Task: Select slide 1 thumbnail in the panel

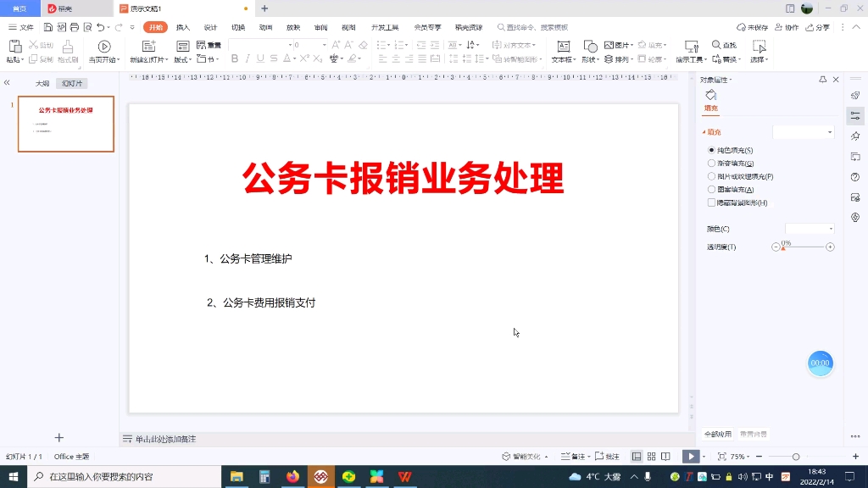Action: (x=66, y=124)
